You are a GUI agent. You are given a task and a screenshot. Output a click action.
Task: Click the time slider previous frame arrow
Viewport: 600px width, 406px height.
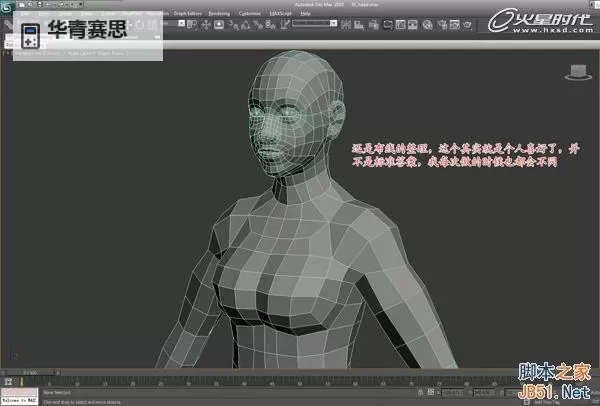pos(3,372)
